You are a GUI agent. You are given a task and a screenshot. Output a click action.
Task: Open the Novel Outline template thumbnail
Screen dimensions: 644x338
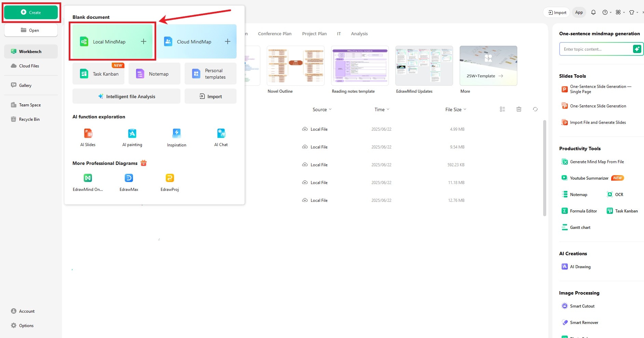coord(296,66)
